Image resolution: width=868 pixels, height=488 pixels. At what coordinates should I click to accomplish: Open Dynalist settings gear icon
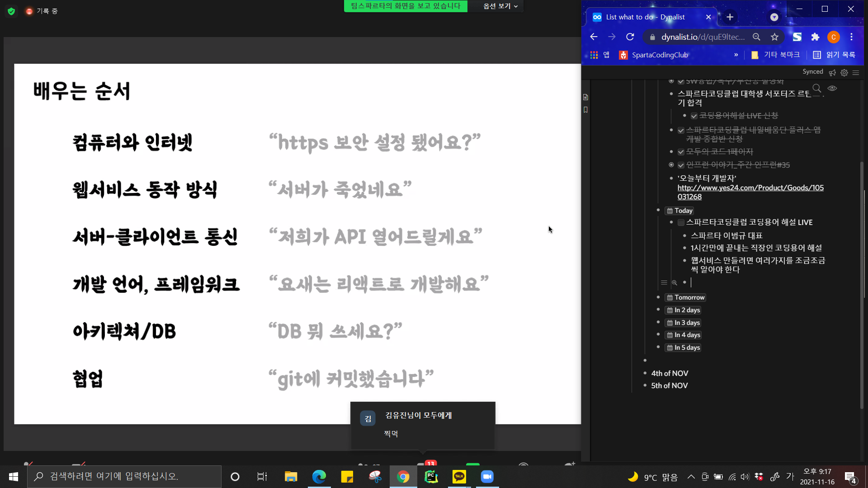coord(844,72)
